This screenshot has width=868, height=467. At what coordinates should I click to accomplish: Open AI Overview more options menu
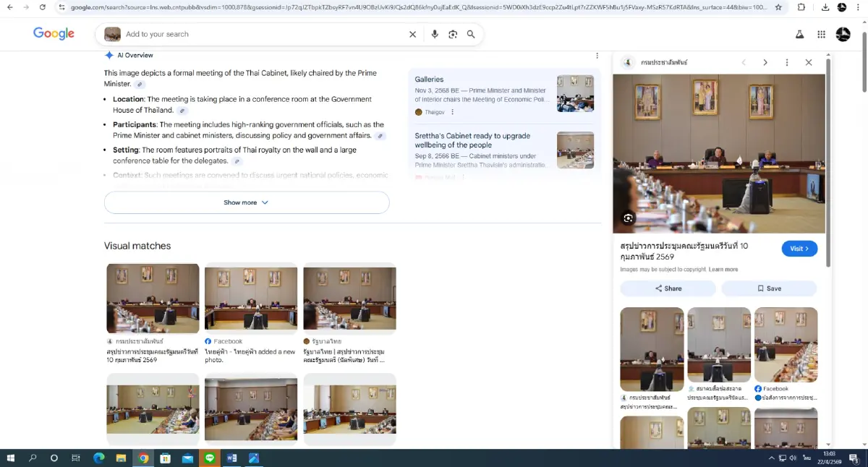[597, 56]
